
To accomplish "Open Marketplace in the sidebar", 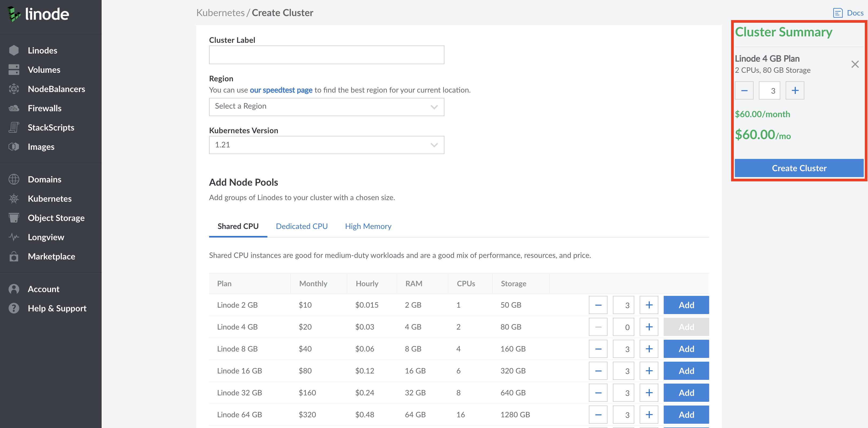I will coord(51,257).
